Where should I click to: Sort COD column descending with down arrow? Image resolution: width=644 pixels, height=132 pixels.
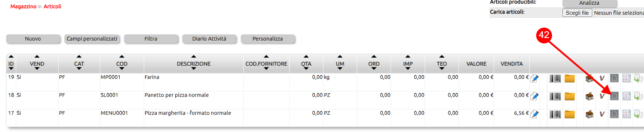tap(122, 69)
